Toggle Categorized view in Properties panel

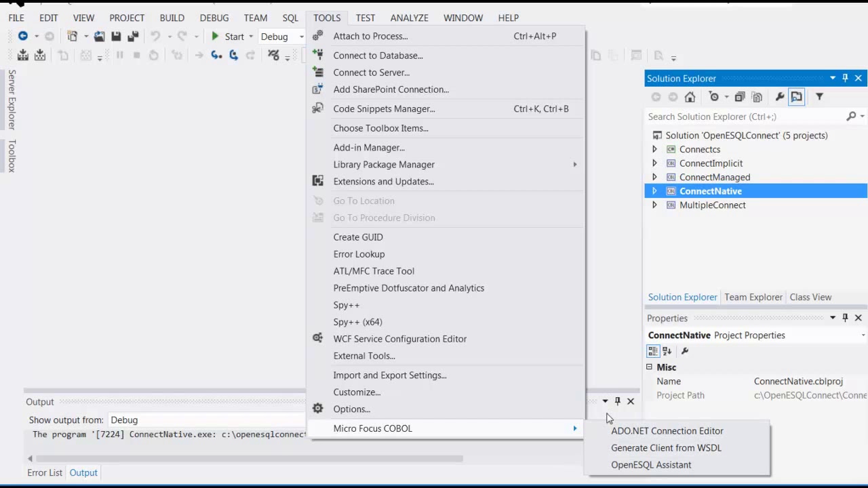(653, 351)
